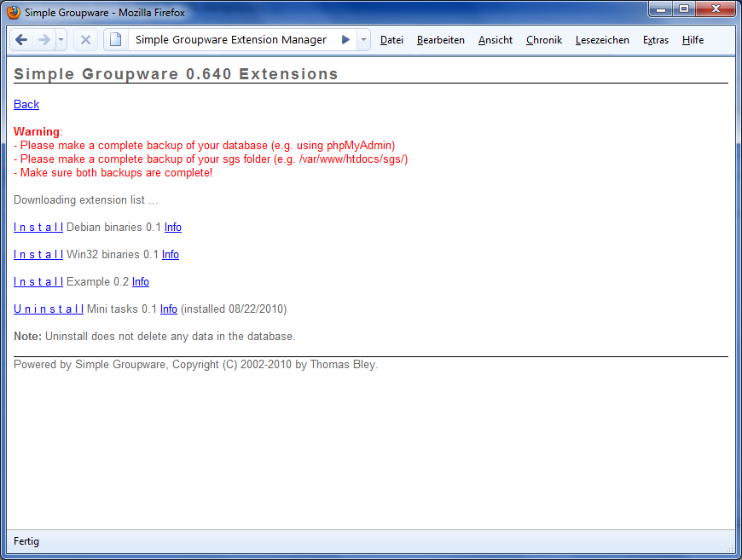Click the 'Powered by Simple Groupware' footer text
Image resolution: width=742 pixels, height=560 pixels.
(195, 364)
